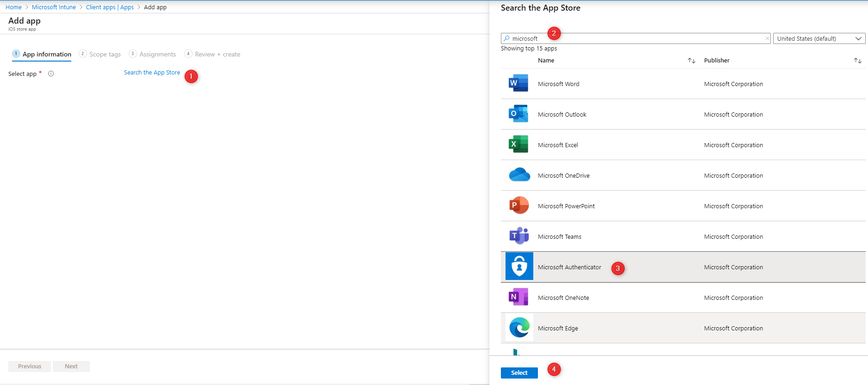Click the Microsoft Outlook app icon
This screenshot has width=868, height=385.
click(518, 114)
